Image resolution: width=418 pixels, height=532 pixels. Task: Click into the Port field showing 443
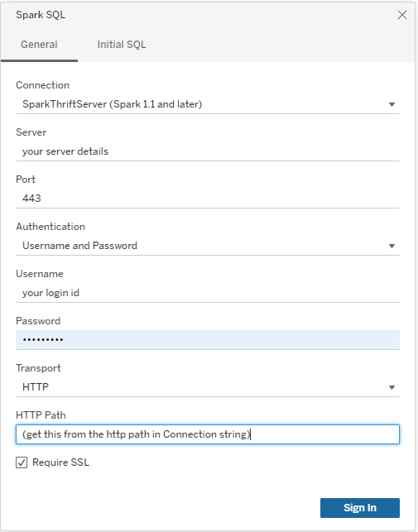coord(208,199)
